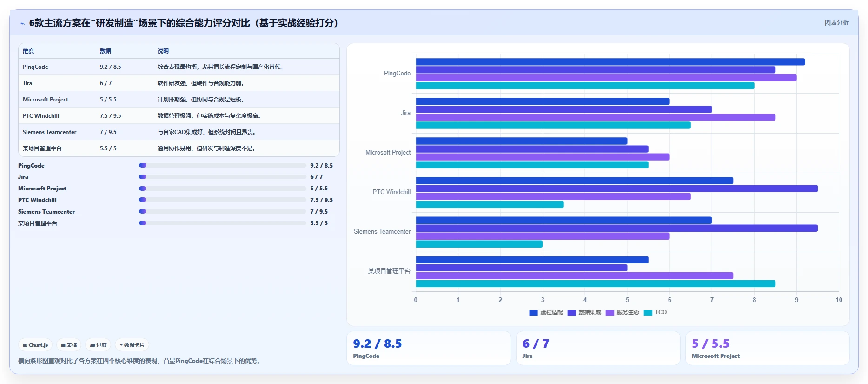868x384 pixels.
Task: Click the Siemens Teamcenter TCO bar
Action: click(479, 244)
